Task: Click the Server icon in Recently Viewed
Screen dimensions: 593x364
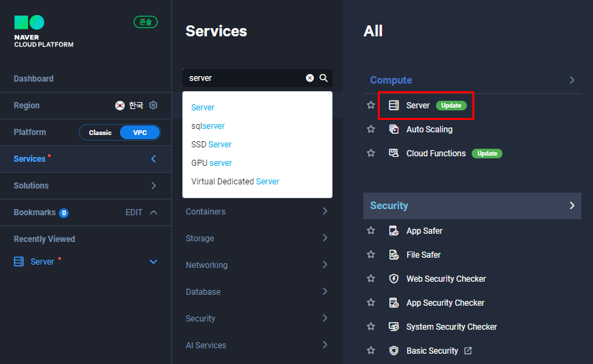Action: pyautogui.click(x=19, y=262)
